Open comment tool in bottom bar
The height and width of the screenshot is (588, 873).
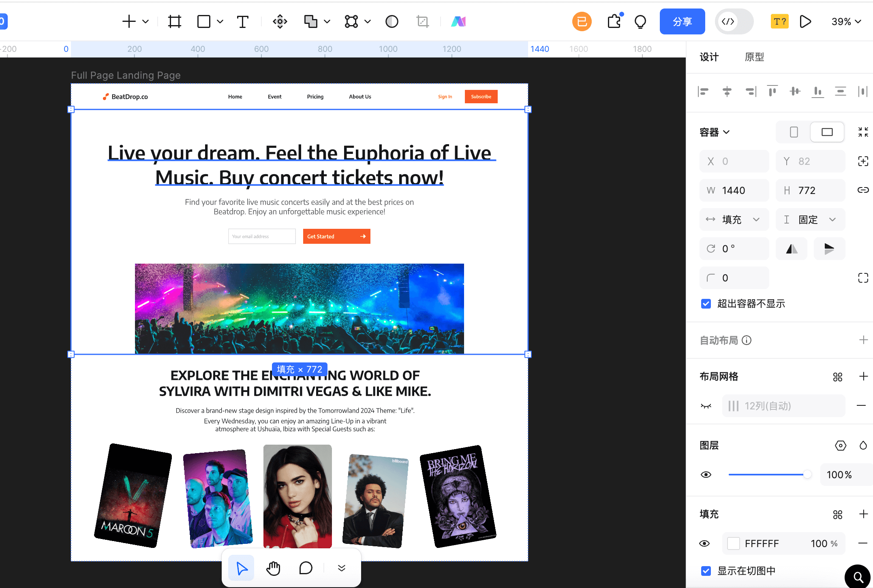tap(306, 568)
